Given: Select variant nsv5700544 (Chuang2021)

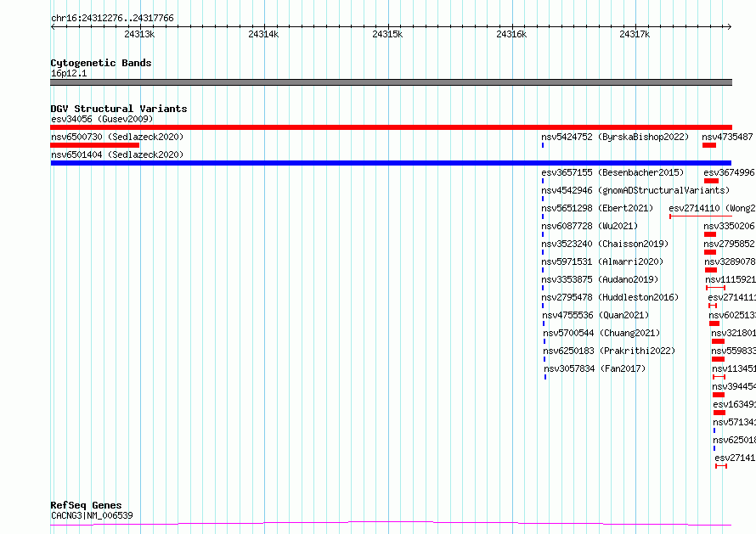Looking at the screenshot, I should point(601,333).
